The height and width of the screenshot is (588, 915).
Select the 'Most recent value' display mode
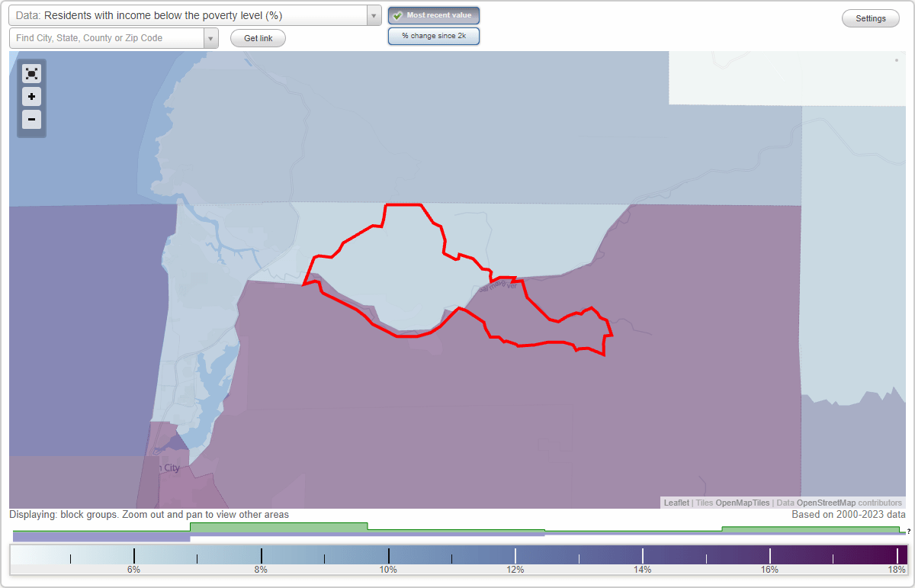[434, 15]
